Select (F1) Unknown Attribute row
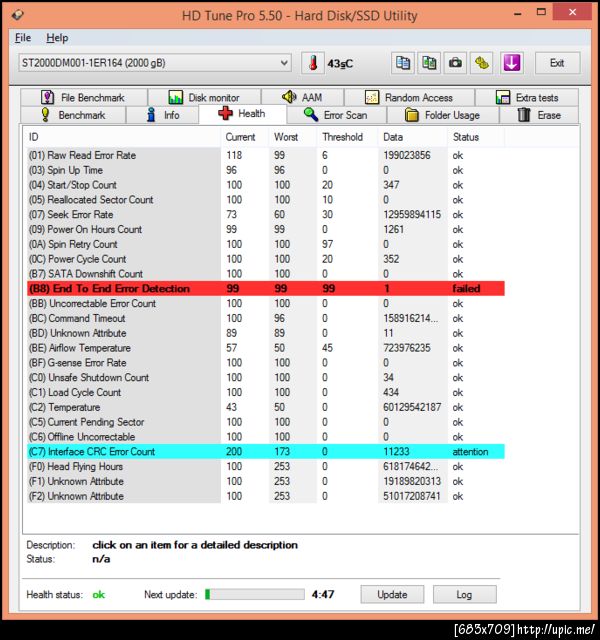The width and height of the screenshot is (600, 640). pyautogui.click(x=266, y=481)
